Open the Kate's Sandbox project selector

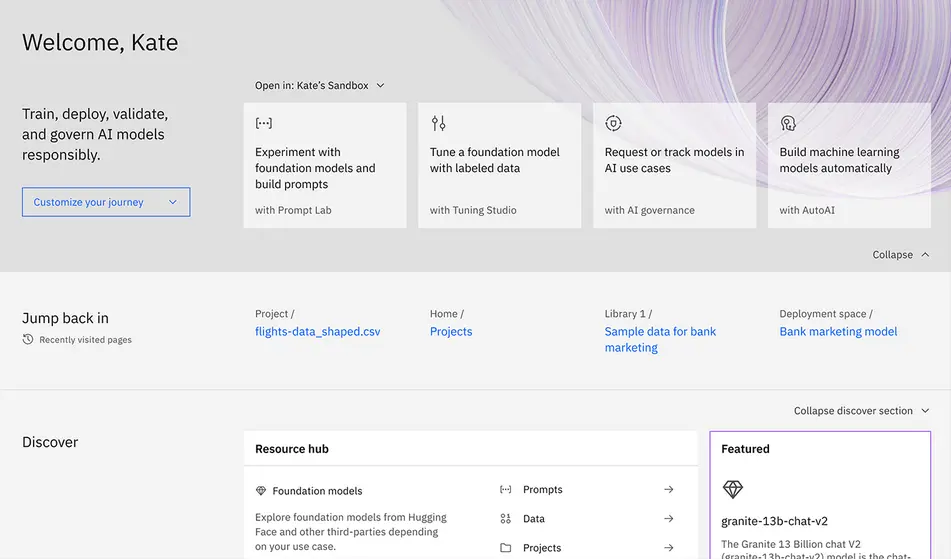click(x=320, y=85)
